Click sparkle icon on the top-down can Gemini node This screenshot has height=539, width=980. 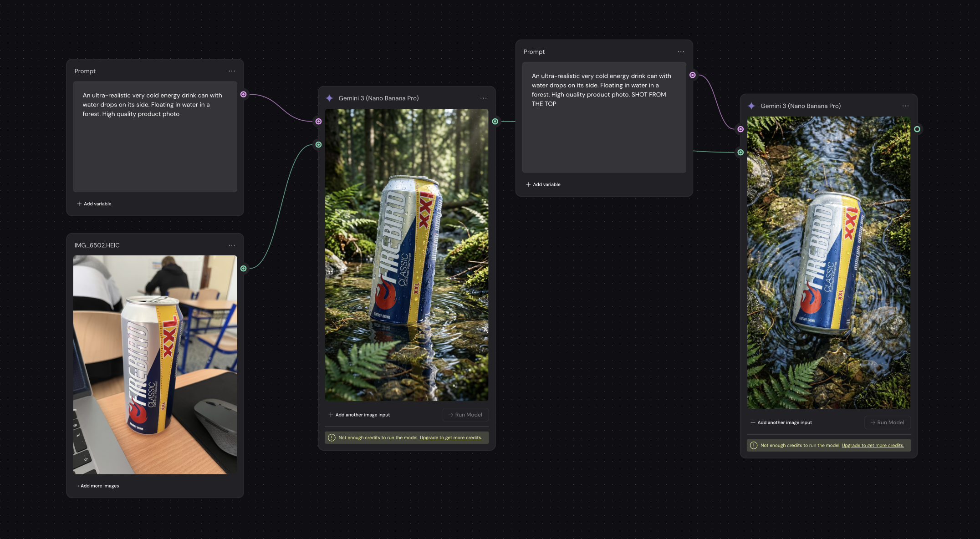[751, 106]
